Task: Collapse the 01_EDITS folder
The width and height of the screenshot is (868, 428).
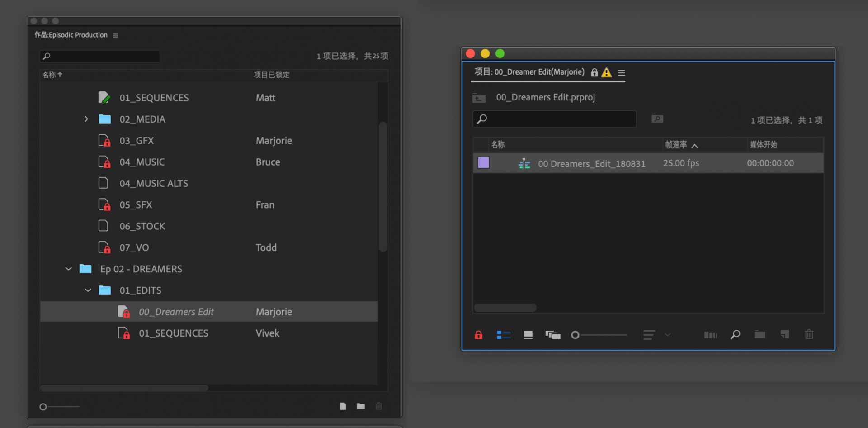Action: (x=88, y=290)
